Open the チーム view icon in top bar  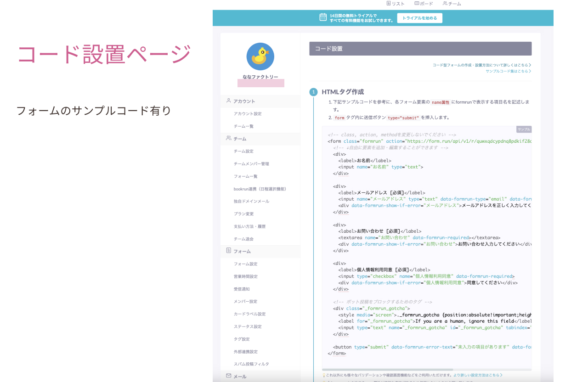tap(446, 3)
